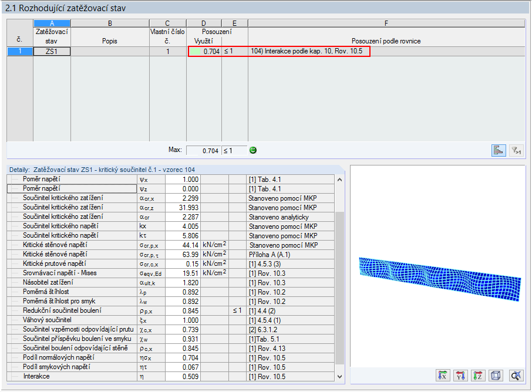This screenshot has height=392, width=532.
Task: Select the 'Poměrná štíhlost' λp row
Action: [x=171, y=292]
